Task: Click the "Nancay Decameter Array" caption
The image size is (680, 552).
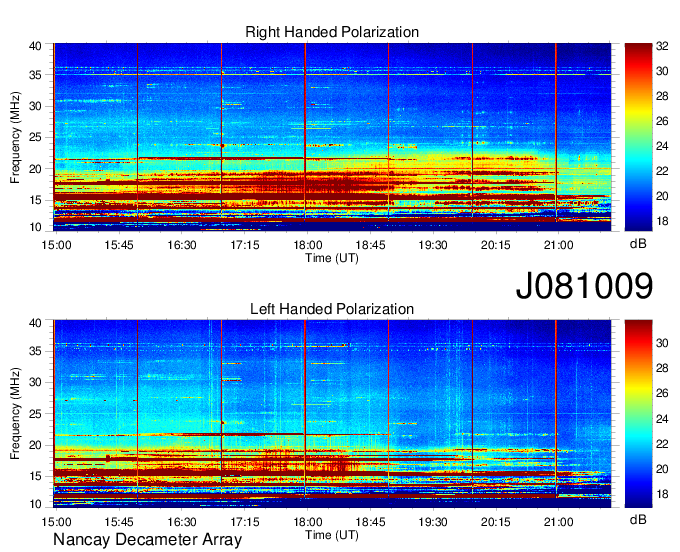Action: click(x=147, y=540)
